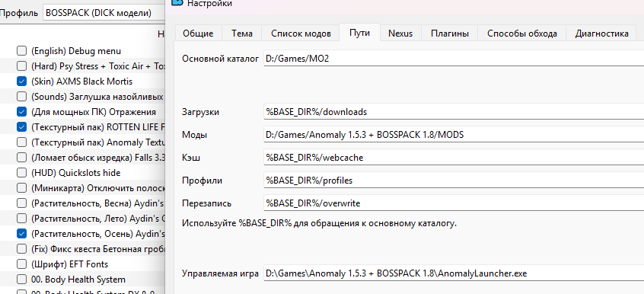The height and width of the screenshot is (294, 644).
Task: Enable (Sounds) Заглушка назойливых checkbox
Action: tap(21, 97)
